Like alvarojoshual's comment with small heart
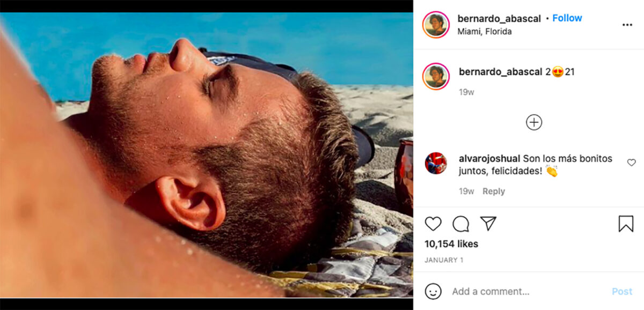Image resolution: width=644 pixels, height=310 pixels. click(631, 163)
